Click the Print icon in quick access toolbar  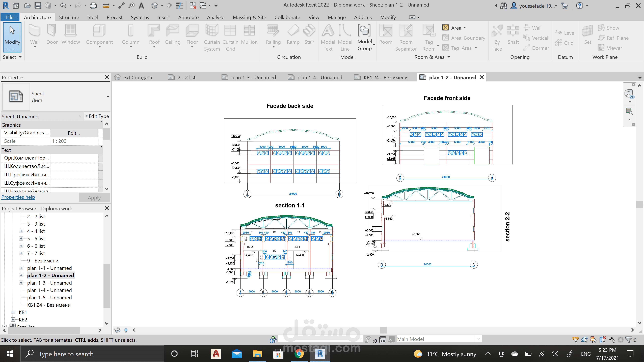pyautogui.click(x=93, y=6)
